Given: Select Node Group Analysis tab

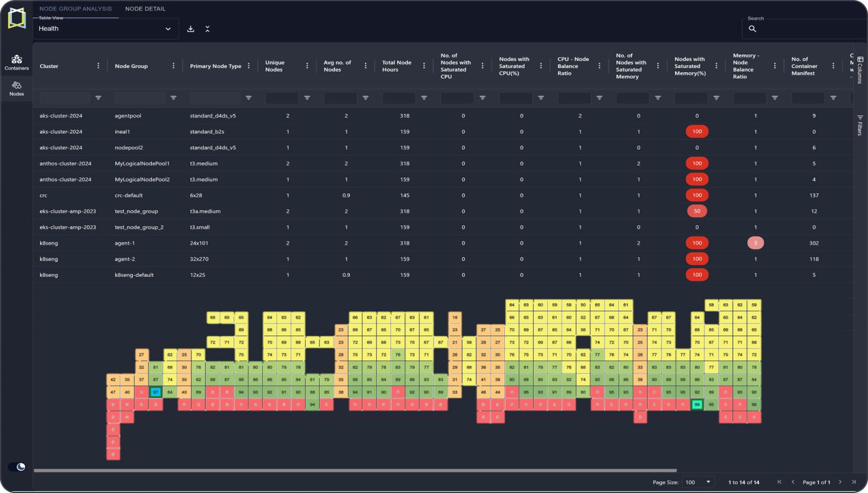Looking at the screenshot, I should [x=75, y=9].
